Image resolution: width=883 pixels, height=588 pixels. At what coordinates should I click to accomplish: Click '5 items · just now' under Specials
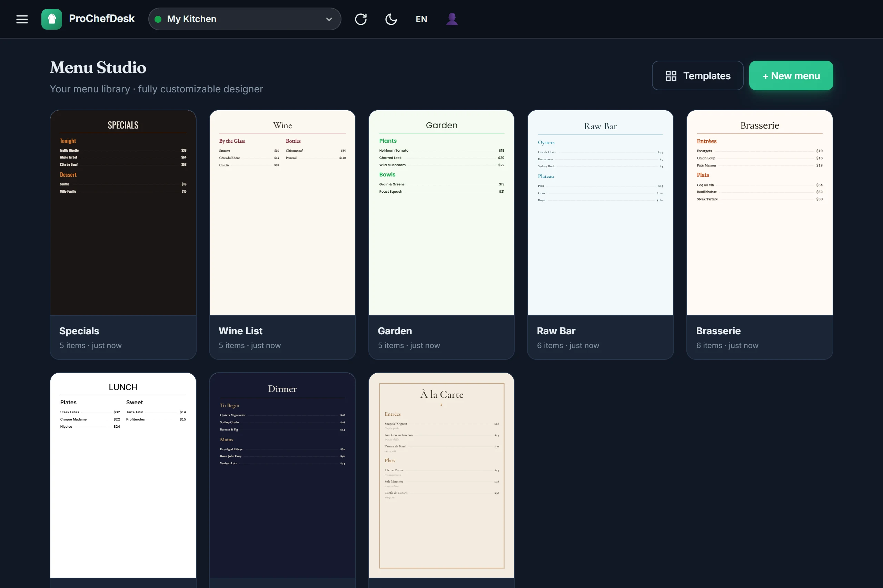[90, 345]
